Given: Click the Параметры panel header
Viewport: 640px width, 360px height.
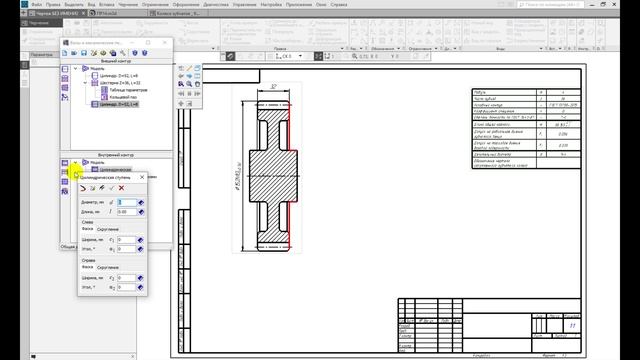Looking at the screenshot, I should click(x=42, y=54).
